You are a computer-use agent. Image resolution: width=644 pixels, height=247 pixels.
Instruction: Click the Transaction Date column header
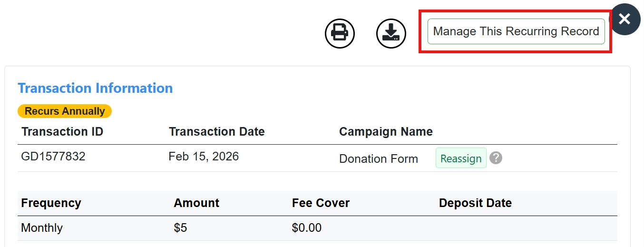coord(217,132)
